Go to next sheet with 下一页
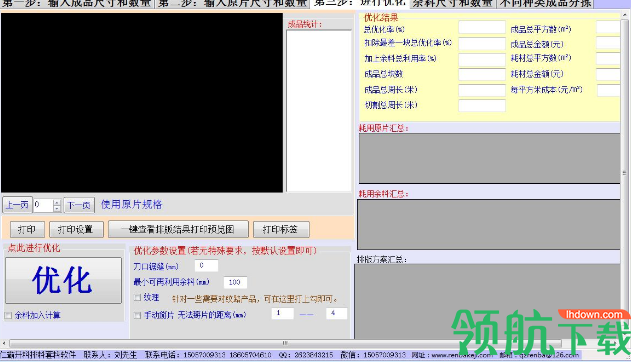This screenshot has width=631, height=362. 79,205
